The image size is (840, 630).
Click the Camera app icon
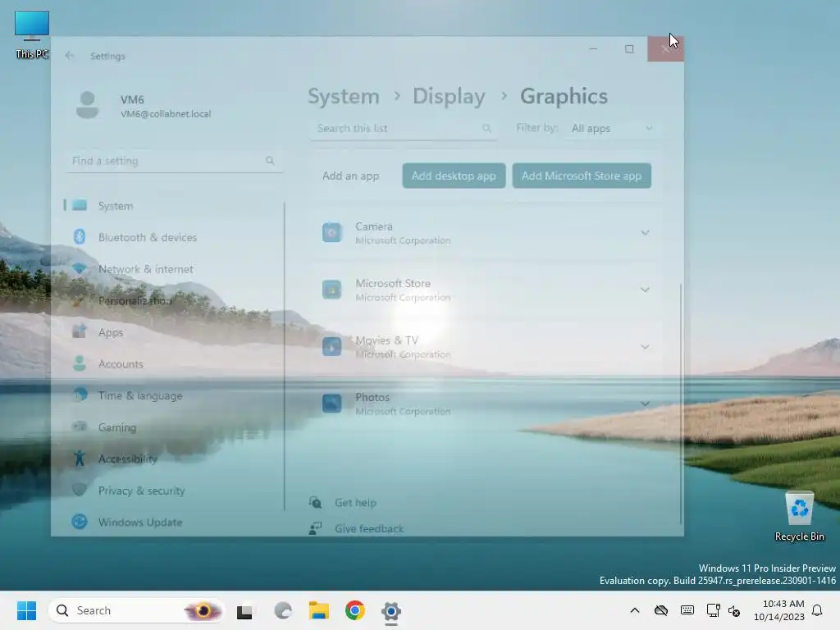[331, 232]
